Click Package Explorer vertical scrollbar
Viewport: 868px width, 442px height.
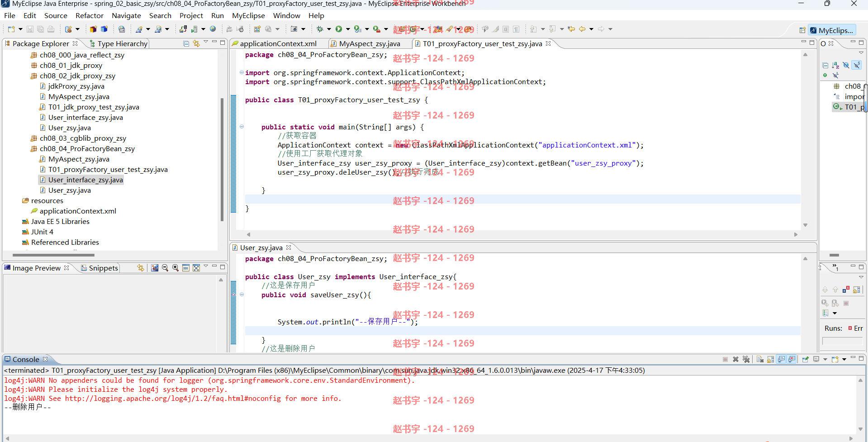[x=222, y=159]
